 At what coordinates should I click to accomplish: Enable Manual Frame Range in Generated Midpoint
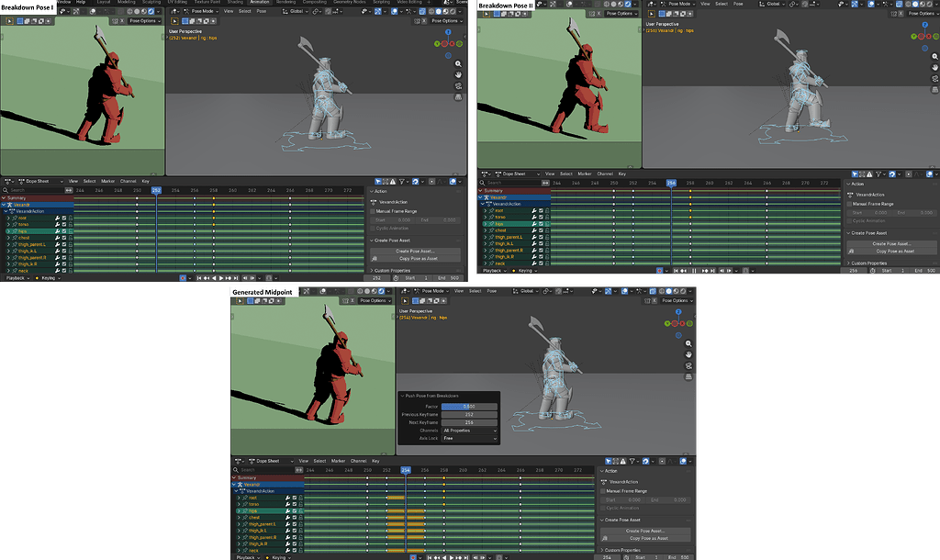(602, 491)
